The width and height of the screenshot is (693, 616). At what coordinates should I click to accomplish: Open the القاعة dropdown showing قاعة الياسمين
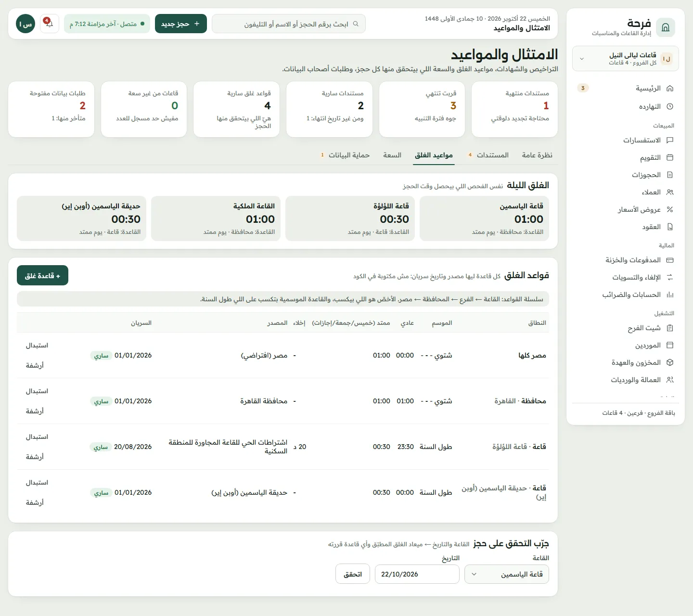click(x=506, y=574)
